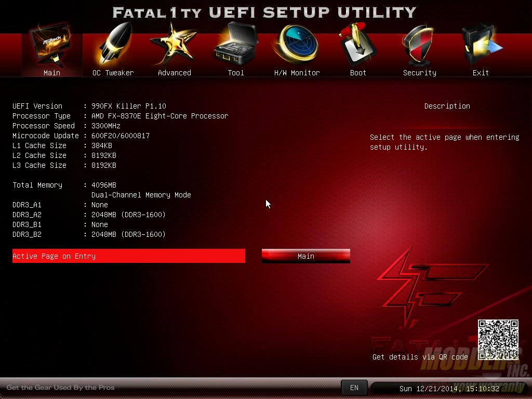Viewport: 532px width, 399px height.
Task: Select the Main menu tab
Action: (51, 73)
